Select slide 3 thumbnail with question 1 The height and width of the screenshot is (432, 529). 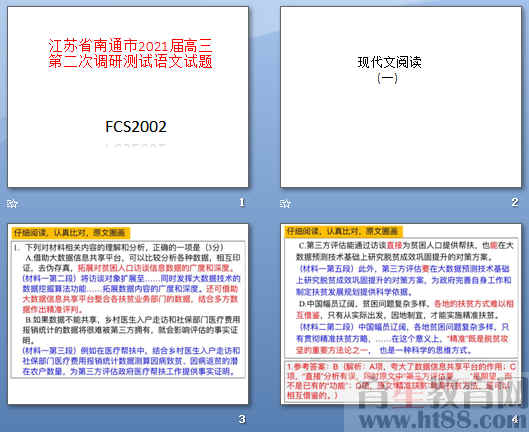tap(128, 314)
